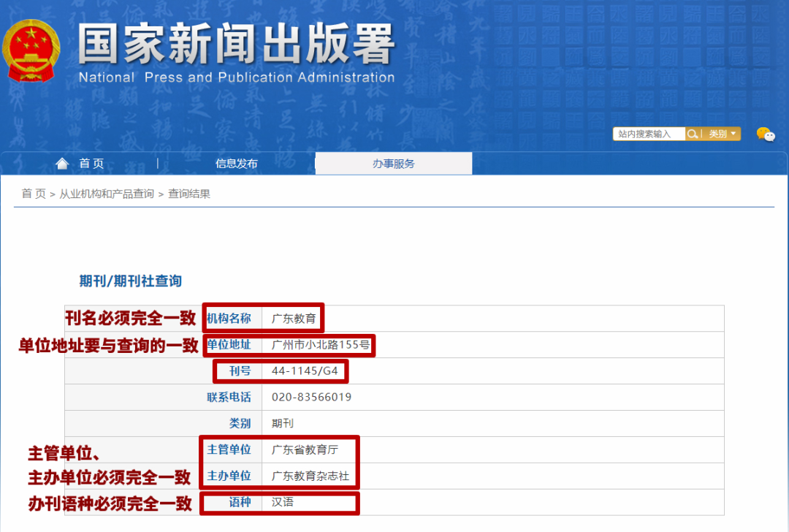Select the serial number 44-1145/G4

tap(305, 371)
